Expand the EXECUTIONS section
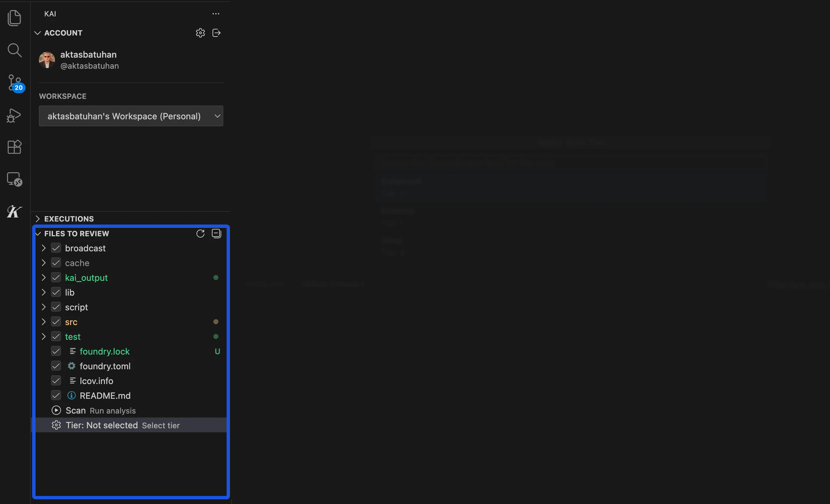Screen dimensions: 830x504 [x=38, y=218]
